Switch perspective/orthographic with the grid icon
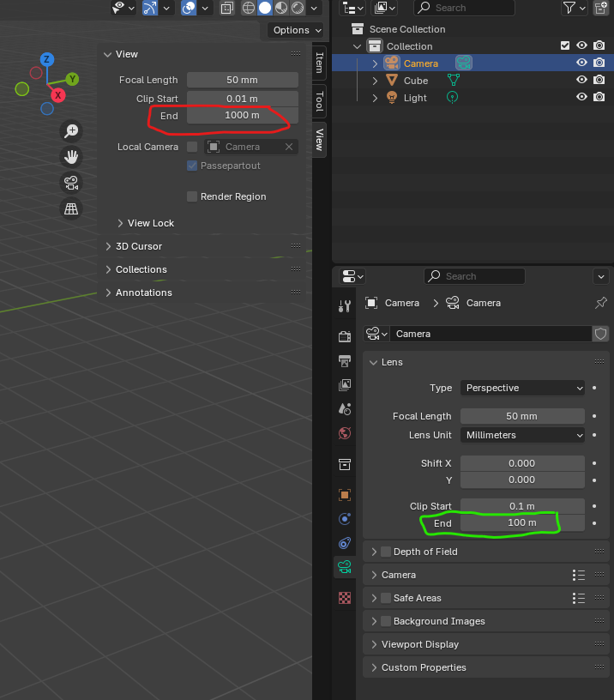The height and width of the screenshot is (700, 614). tap(72, 208)
